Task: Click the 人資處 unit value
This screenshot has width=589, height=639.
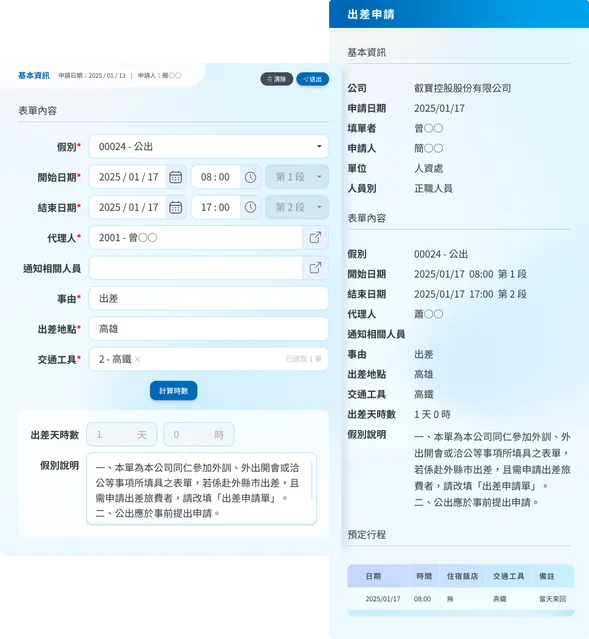Action: (x=428, y=168)
